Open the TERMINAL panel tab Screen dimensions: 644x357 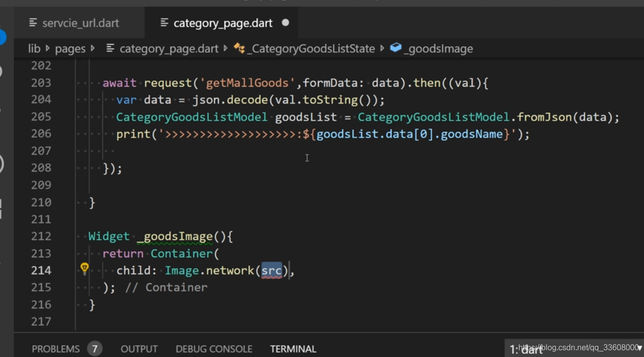293,349
